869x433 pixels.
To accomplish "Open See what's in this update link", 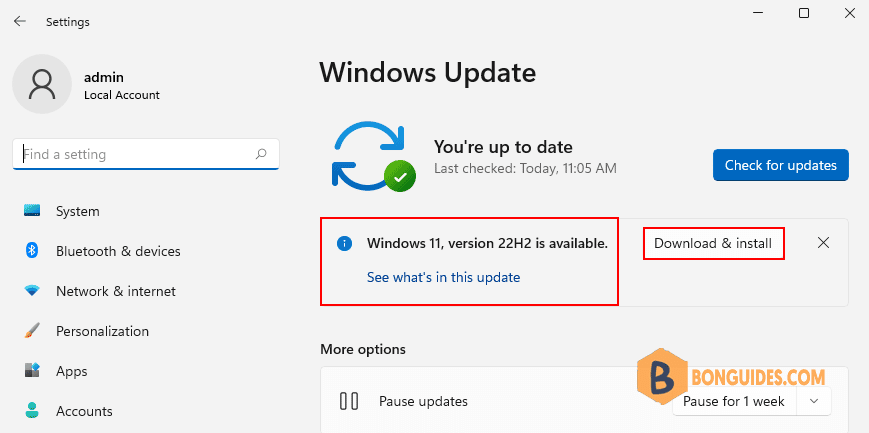I will [443, 277].
